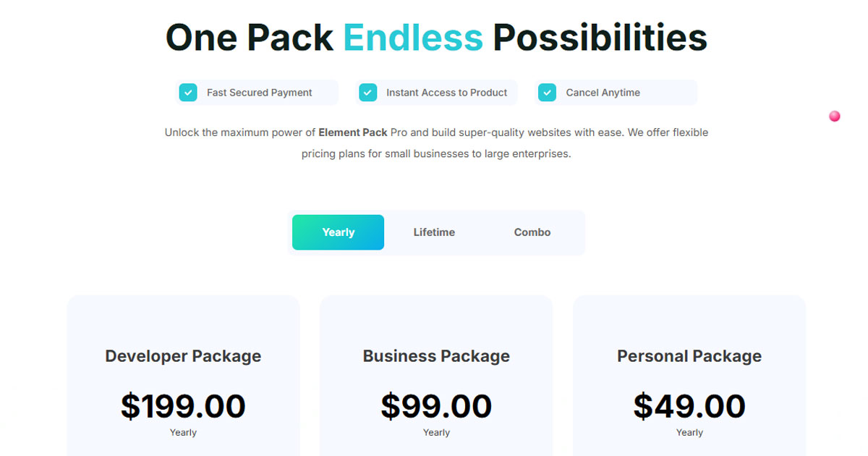Screen dimensions: 868x456
Task: Click the $49.00 price under Personal Package
Action: [689, 405]
